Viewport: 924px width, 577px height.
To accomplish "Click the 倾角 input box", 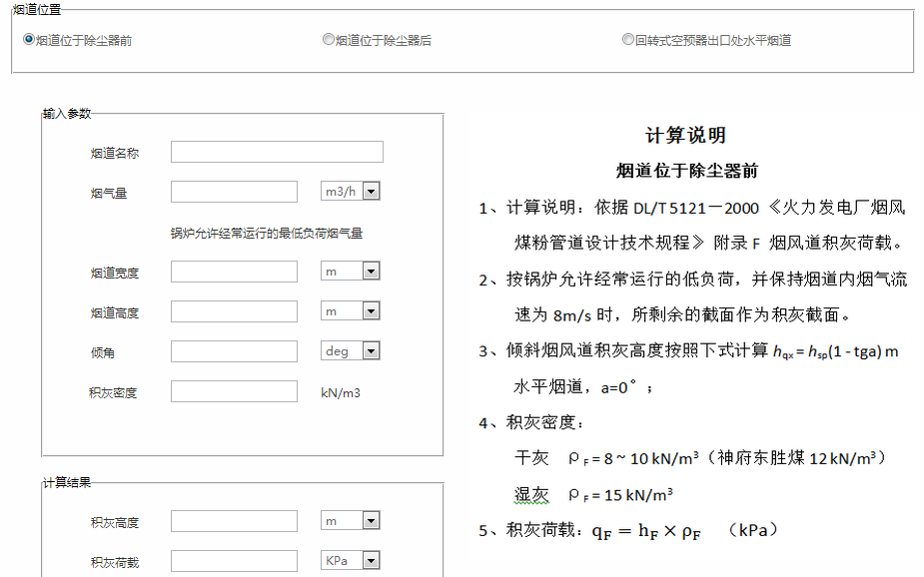I will [234, 351].
